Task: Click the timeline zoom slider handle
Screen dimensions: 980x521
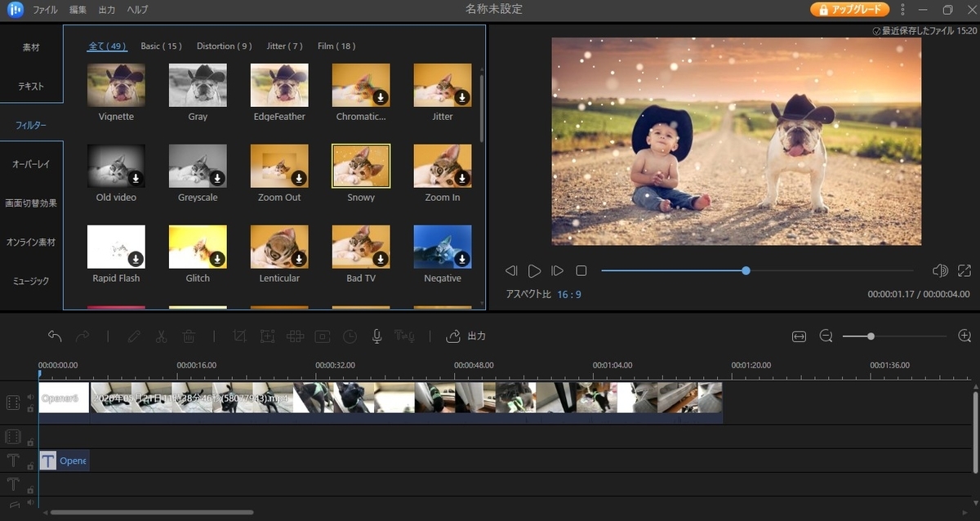Action: click(x=871, y=336)
